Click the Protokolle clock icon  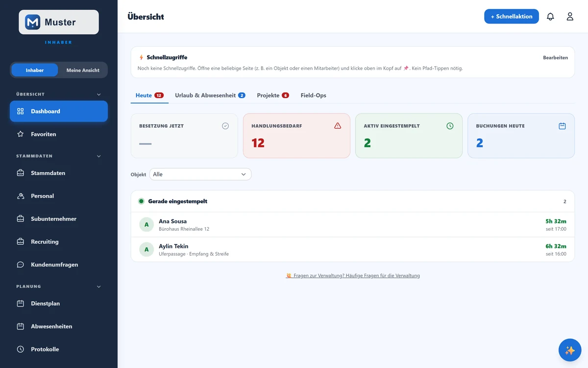click(21, 349)
